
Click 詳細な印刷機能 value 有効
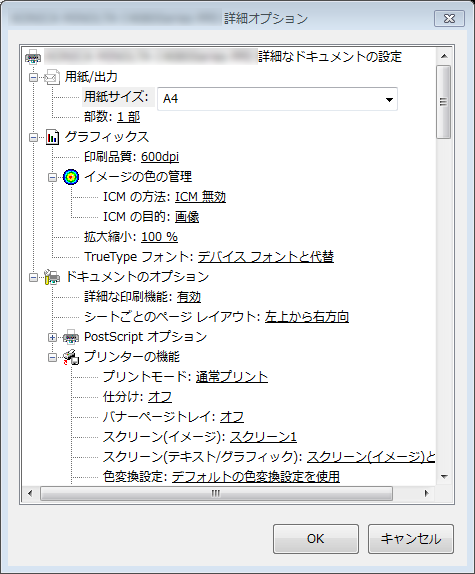click(x=189, y=297)
